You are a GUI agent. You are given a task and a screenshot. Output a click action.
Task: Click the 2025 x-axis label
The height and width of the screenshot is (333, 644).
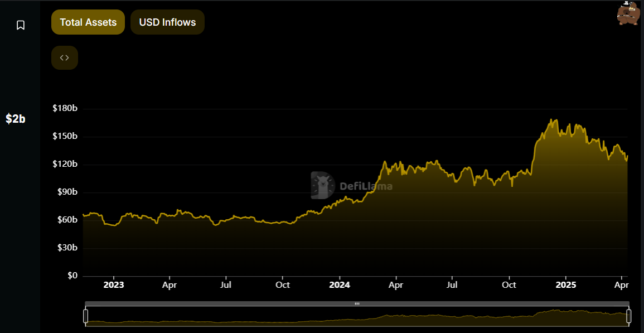566,285
